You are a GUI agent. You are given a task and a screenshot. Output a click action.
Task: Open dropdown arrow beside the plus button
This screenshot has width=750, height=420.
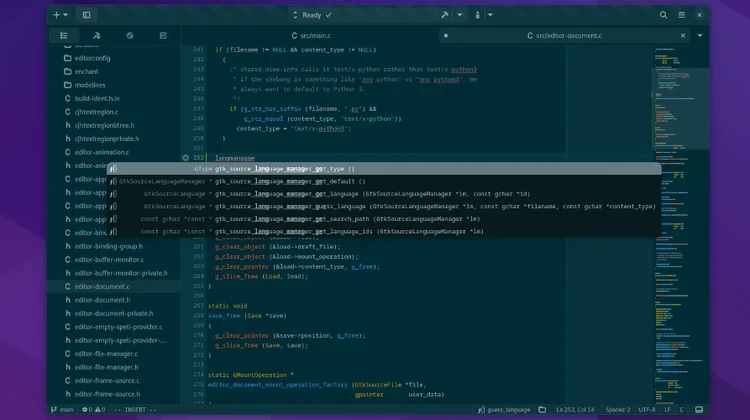tap(66, 15)
